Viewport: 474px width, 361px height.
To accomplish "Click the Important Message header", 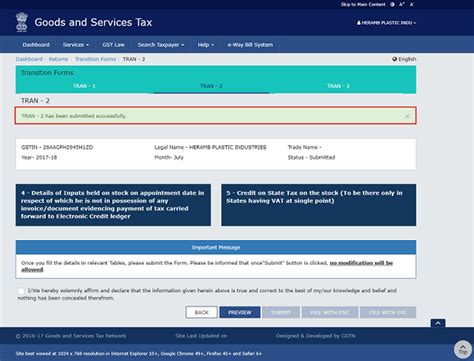I will 216,247.
